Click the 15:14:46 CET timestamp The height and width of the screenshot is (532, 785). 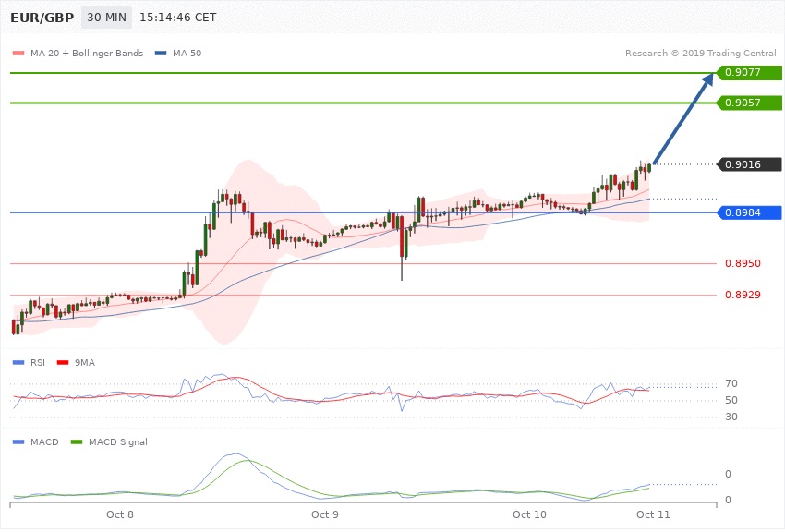(x=177, y=18)
